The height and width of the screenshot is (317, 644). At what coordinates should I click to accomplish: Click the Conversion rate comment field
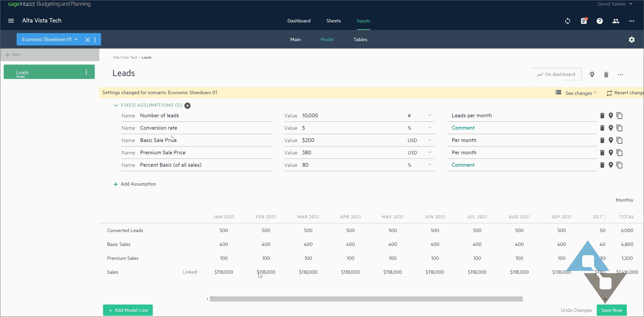tap(521, 128)
